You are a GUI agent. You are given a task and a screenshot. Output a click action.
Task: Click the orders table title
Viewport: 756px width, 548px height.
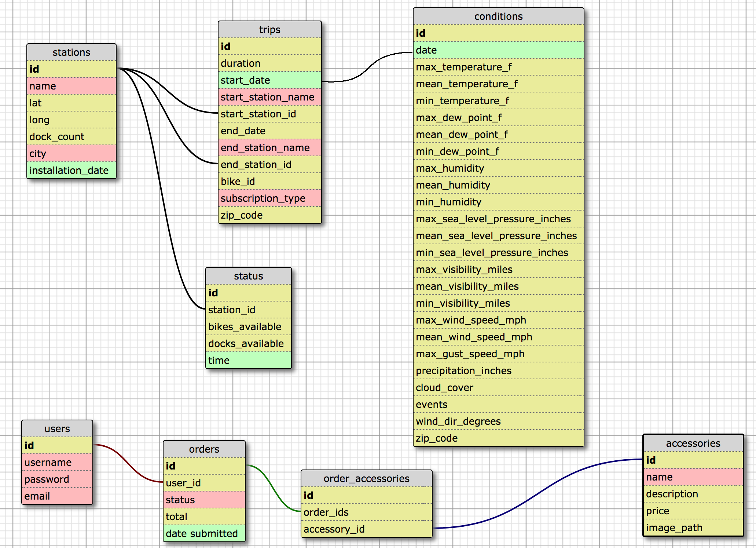click(204, 449)
